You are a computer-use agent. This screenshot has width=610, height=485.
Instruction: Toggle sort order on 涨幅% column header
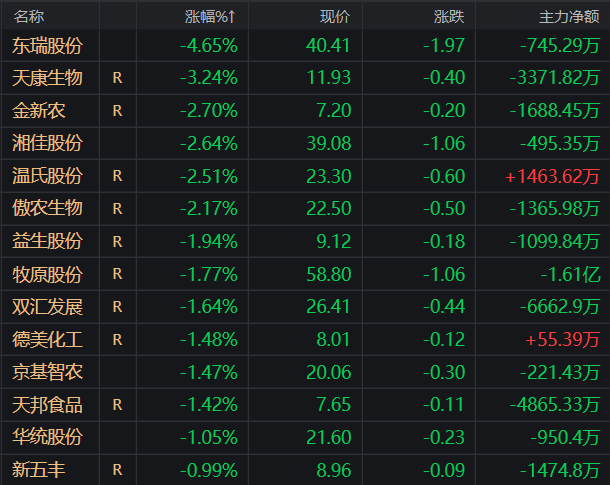point(210,17)
